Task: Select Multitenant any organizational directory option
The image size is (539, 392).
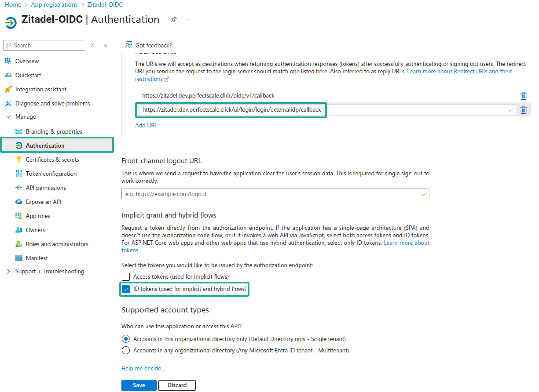Action: pos(126,350)
